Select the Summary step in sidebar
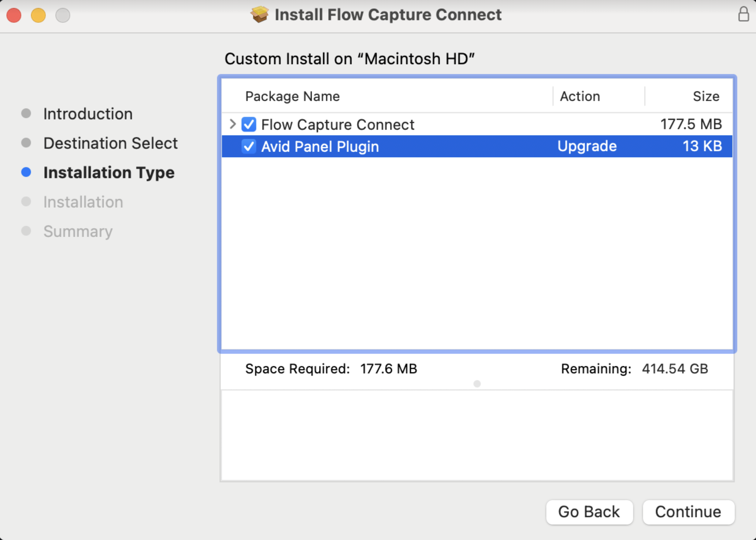The image size is (756, 540). coord(78,232)
